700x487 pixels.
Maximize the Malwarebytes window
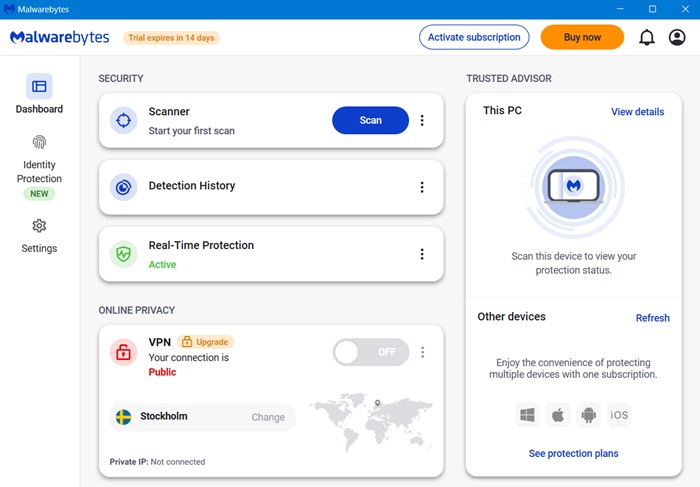coord(652,9)
